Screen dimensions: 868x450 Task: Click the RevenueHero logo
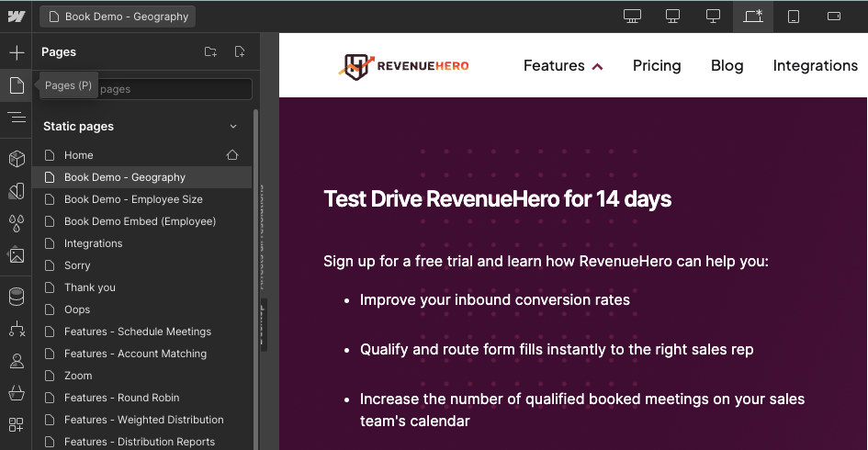(403, 66)
